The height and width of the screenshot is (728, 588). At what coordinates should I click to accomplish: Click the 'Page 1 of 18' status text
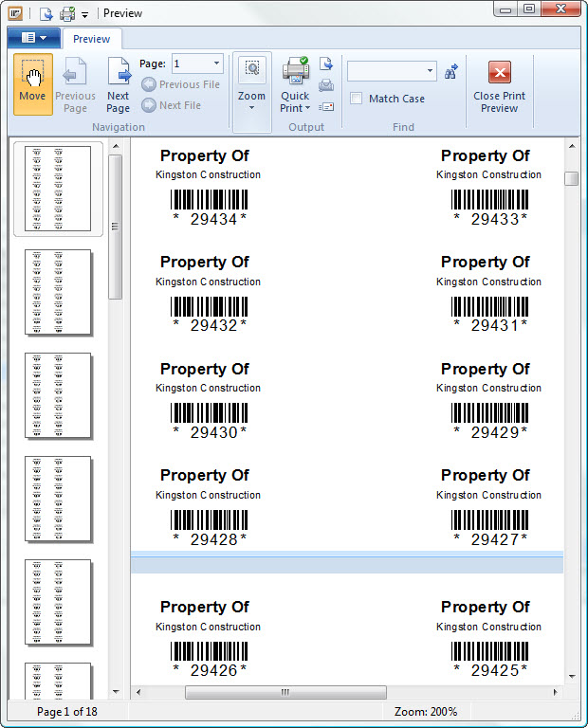[67, 712]
